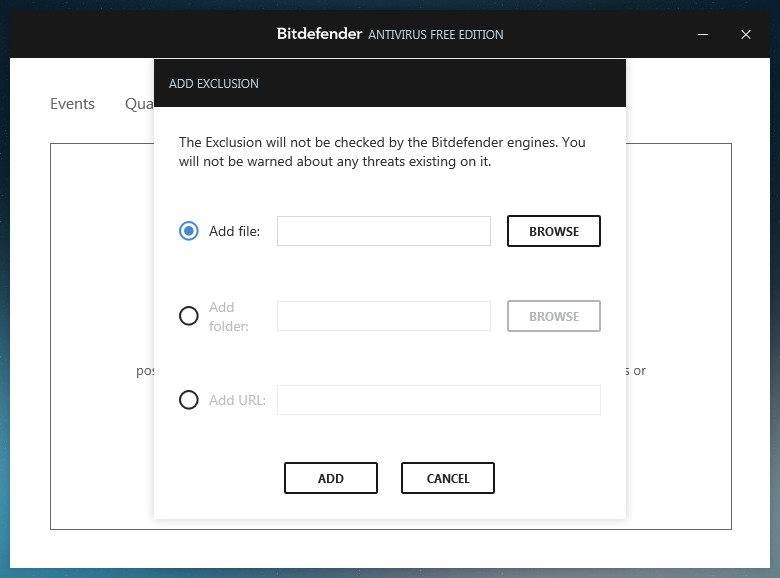This screenshot has width=780, height=578.
Task: Close the Bitdefender Antivirus window
Action: click(746, 34)
